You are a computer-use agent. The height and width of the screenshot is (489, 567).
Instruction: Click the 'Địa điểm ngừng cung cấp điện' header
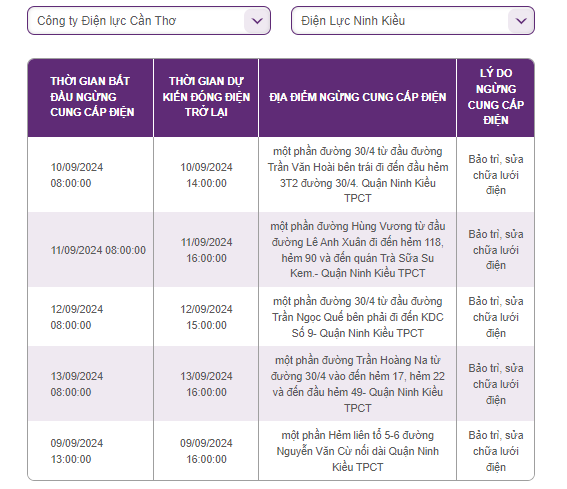(358, 97)
